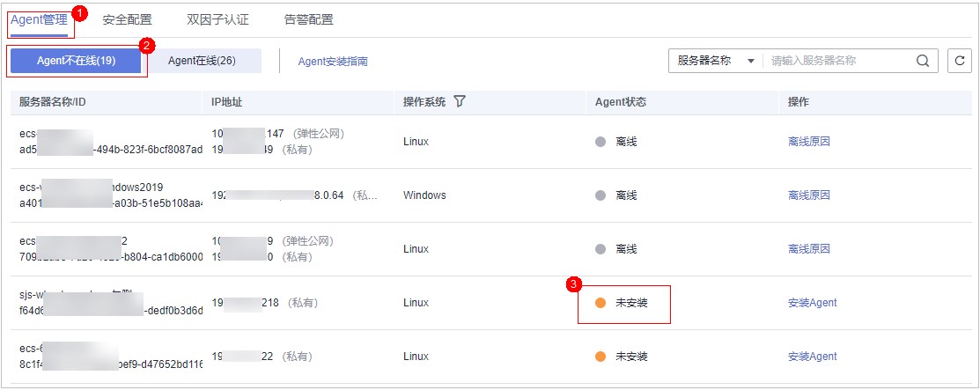980x390 pixels.
Task: Click the orange dot in last row
Action: click(601, 357)
